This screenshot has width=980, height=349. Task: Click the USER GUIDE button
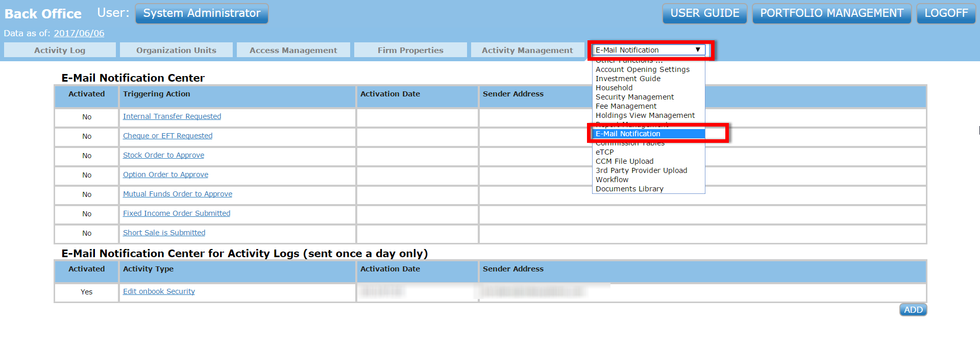pos(704,13)
